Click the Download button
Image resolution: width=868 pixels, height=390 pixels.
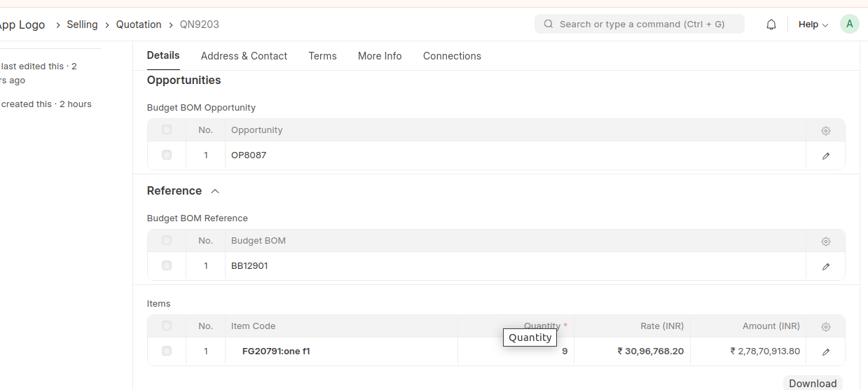pos(813,383)
